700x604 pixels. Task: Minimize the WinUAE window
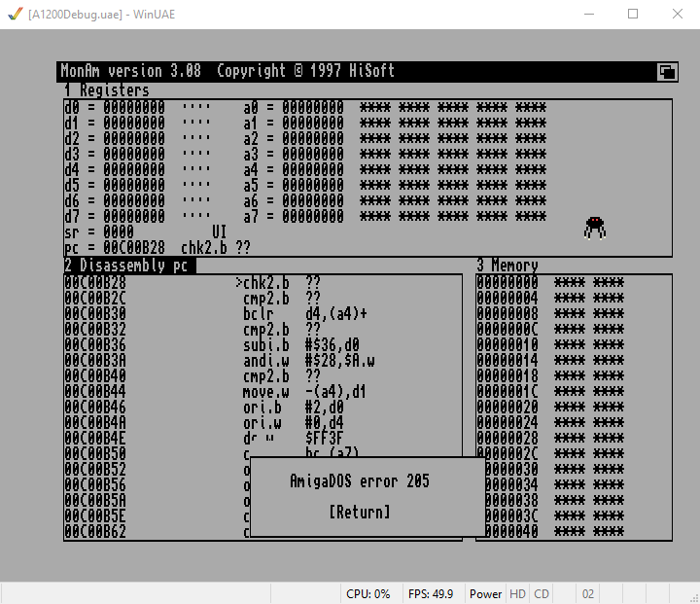pyautogui.click(x=589, y=14)
